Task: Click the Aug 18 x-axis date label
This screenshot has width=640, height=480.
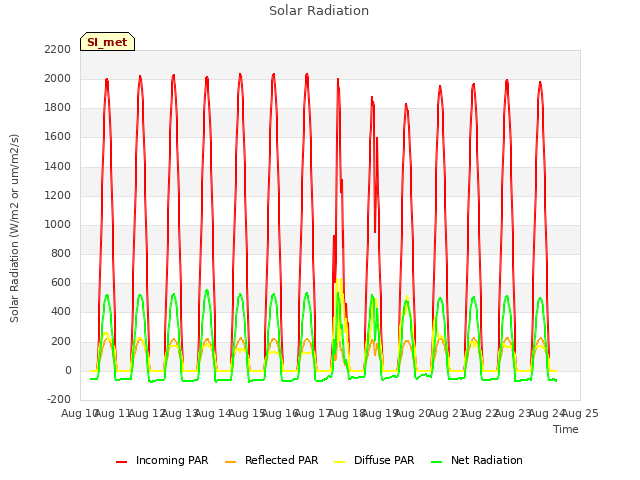Action: (x=347, y=413)
